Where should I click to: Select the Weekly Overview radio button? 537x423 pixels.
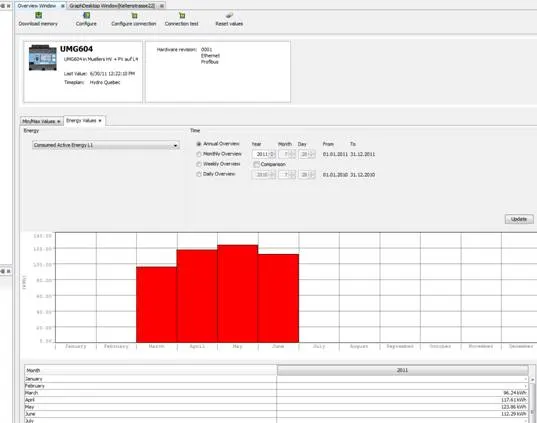pyautogui.click(x=199, y=164)
